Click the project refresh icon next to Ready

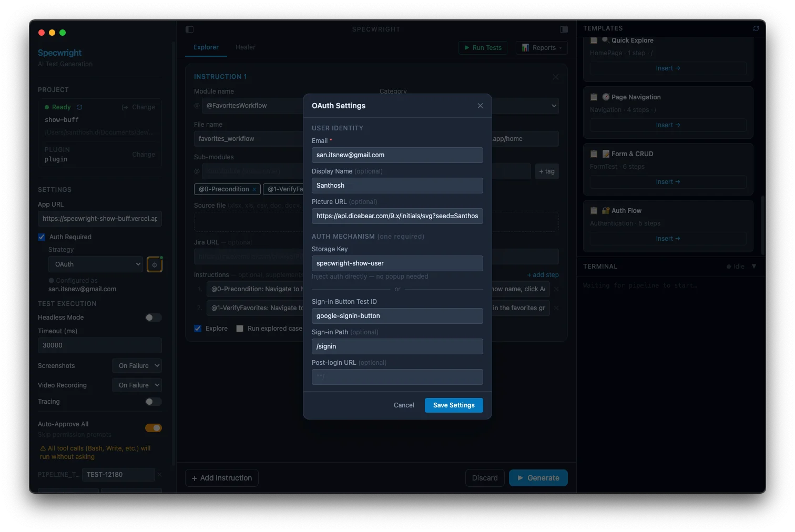[x=79, y=107]
